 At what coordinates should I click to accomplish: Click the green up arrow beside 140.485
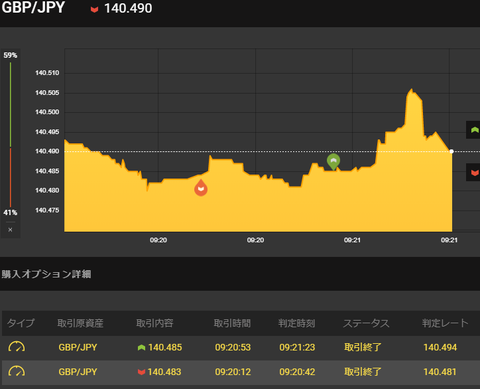pos(141,348)
